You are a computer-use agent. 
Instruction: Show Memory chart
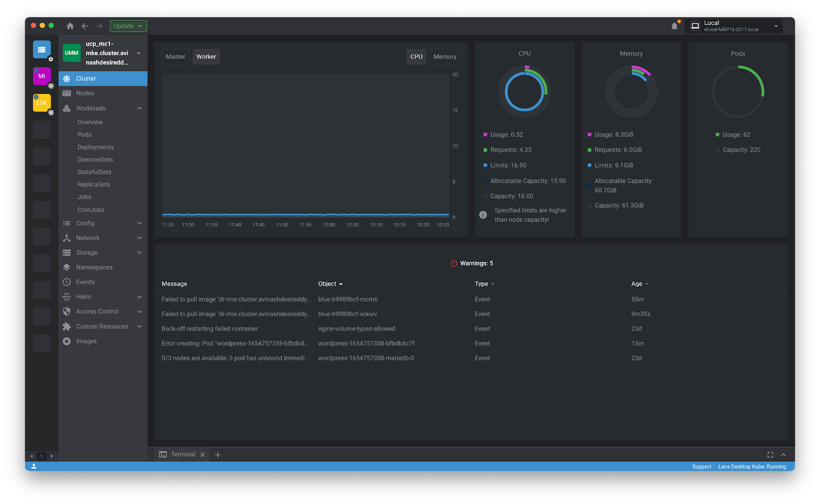tap(445, 57)
